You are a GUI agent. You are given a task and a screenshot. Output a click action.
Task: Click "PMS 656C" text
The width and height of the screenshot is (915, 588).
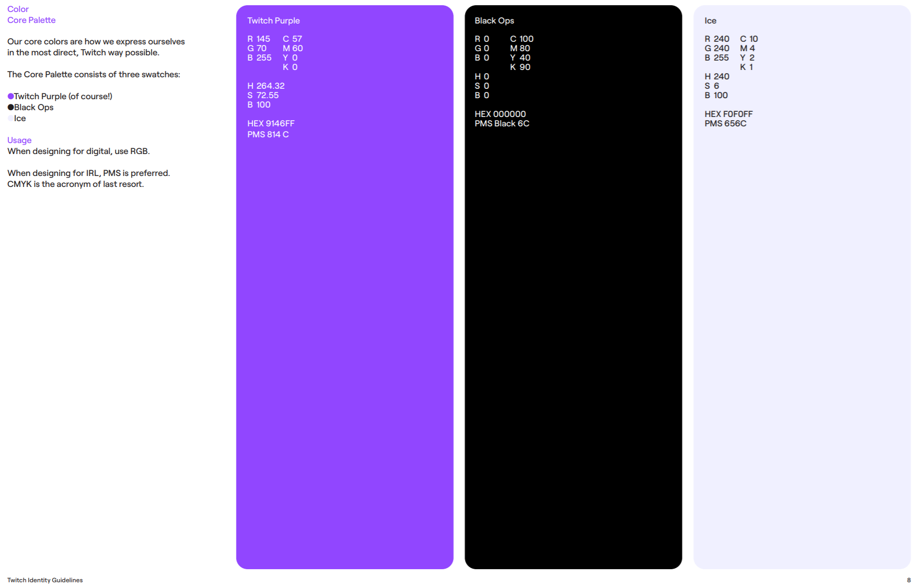point(725,123)
